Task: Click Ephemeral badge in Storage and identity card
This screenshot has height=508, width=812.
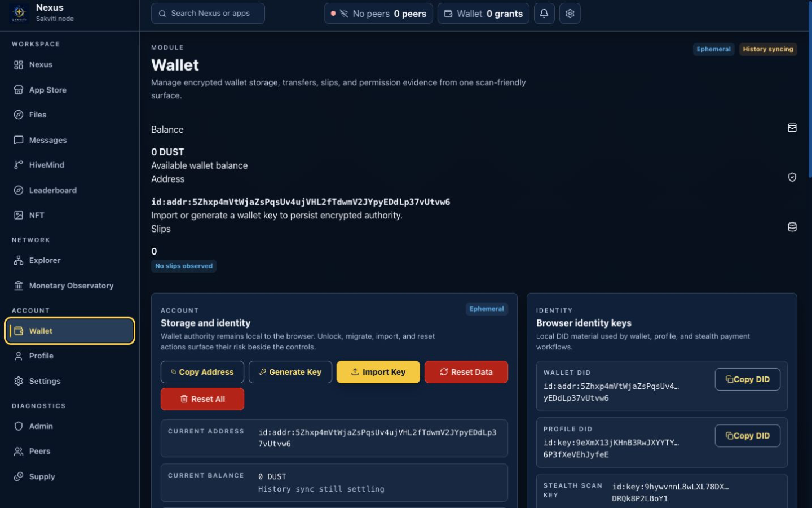Action: tap(487, 309)
